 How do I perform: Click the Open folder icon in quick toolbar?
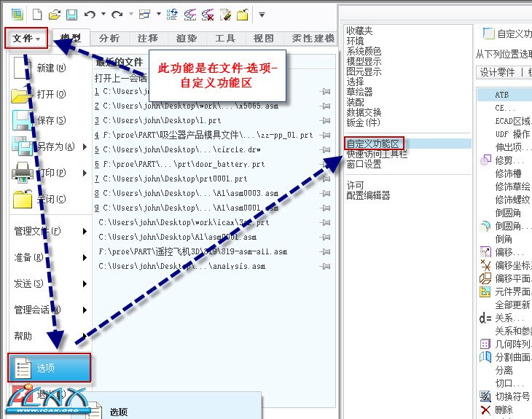click(54, 15)
